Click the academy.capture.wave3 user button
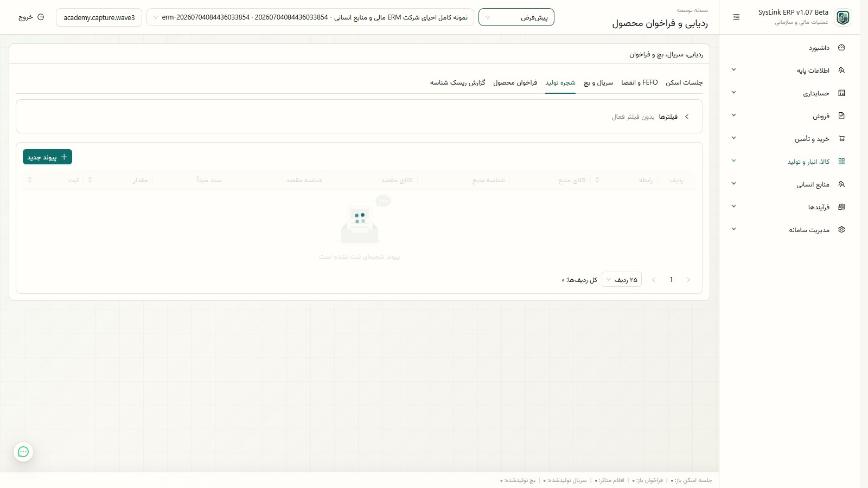 pos(99,17)
